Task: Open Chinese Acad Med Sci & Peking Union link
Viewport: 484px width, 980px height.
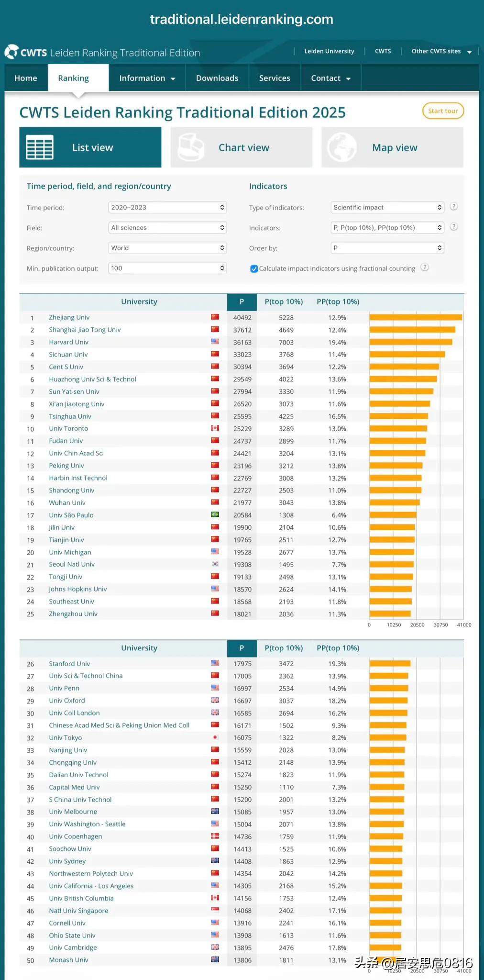Action: click(119, 725)
